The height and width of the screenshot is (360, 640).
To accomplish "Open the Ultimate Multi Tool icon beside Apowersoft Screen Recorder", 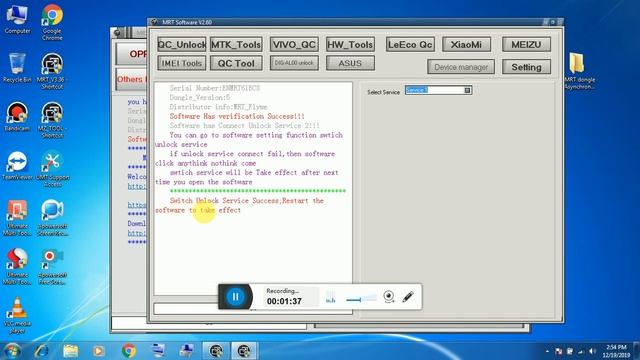I will point(17,218).
